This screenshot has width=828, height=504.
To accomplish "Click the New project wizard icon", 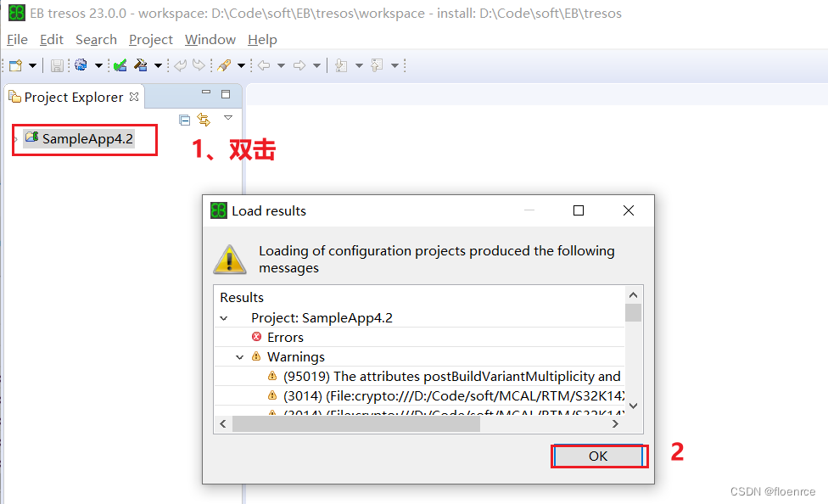I will 16,65.
